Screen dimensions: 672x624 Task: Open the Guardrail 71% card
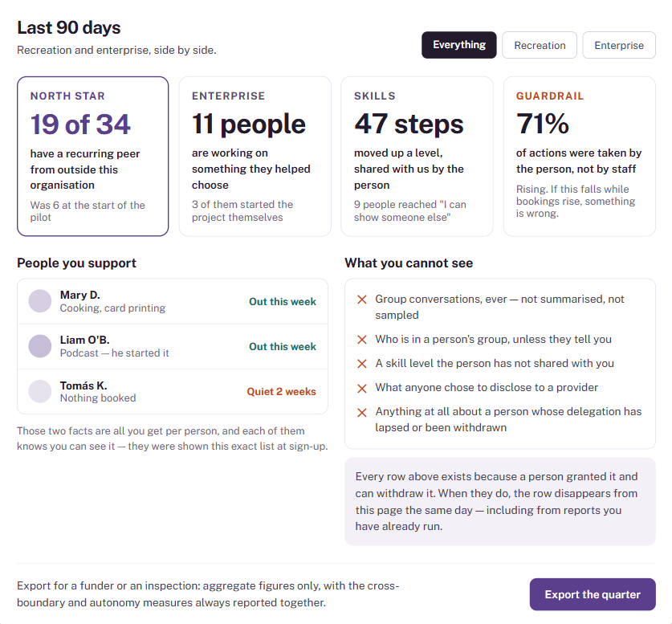(x=580, y=157)
